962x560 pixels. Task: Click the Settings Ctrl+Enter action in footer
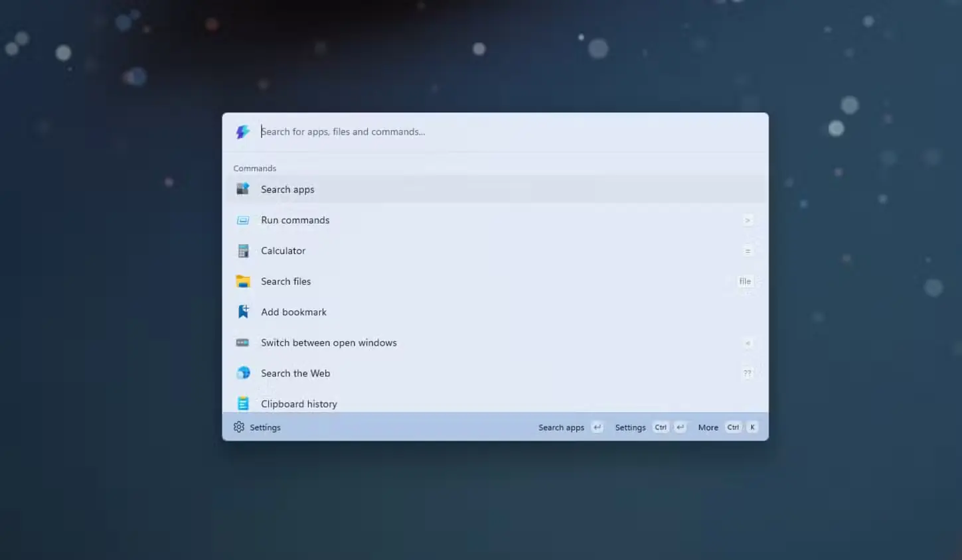coord(650,427)
